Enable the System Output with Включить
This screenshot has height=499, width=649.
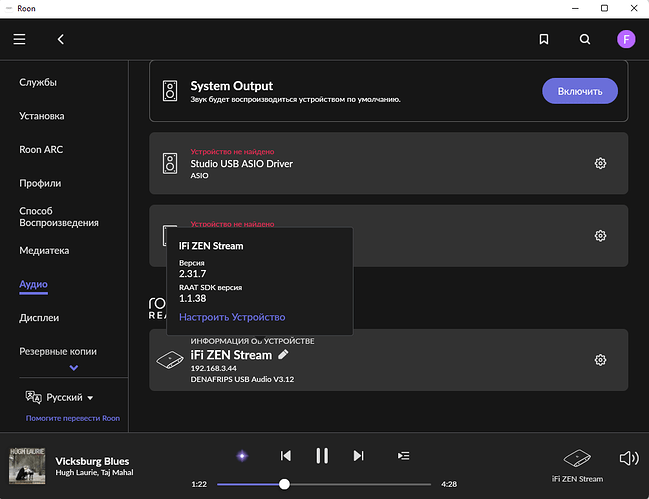tap(580, 91)
